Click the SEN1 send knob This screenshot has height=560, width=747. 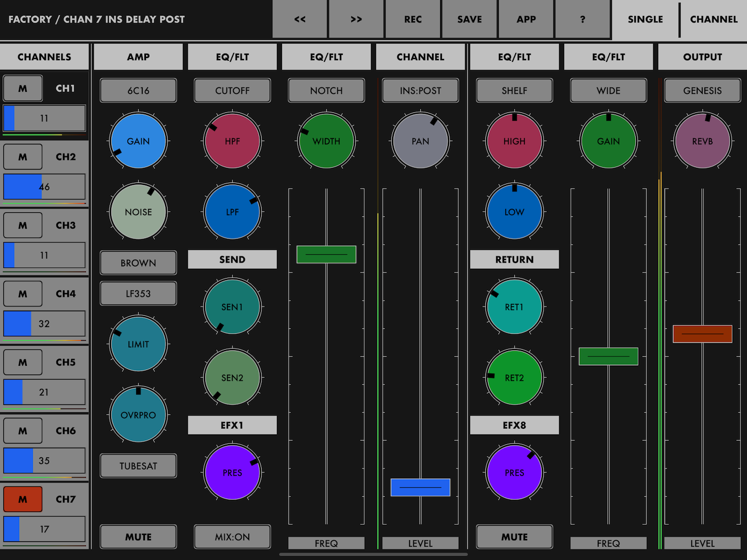coord(232,307)
